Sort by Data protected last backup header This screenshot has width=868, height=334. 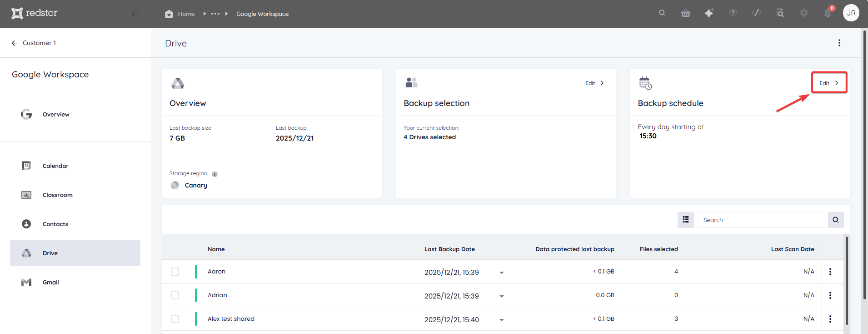click(x=575, y=249)
